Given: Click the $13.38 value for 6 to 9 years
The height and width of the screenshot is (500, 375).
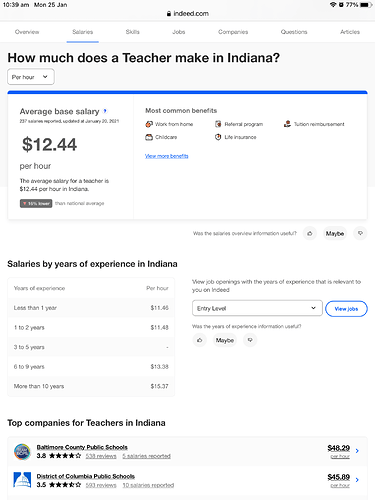Looking at the screenshot, I should click(x=159, y=367).
